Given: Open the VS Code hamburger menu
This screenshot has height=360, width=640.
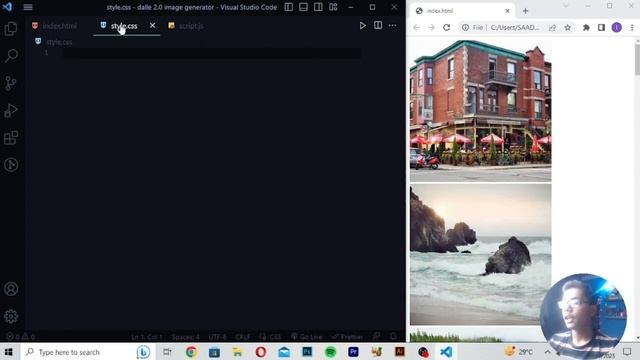Looking at the screenshot, I should 28,7.
